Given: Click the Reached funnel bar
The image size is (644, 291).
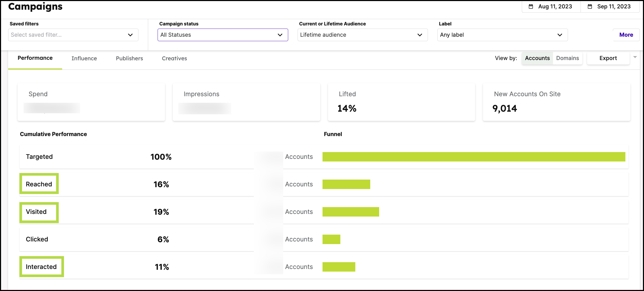Looking at the screenshot, I should click(346, 184).
